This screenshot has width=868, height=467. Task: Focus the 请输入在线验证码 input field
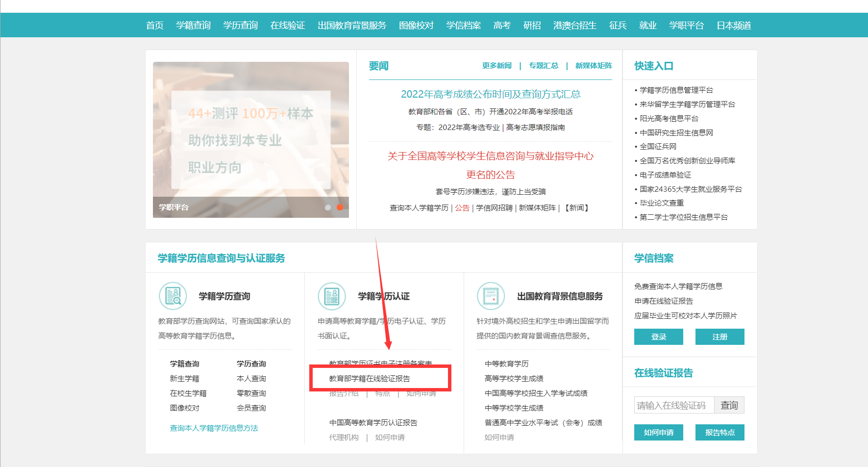tap(674, 405)
